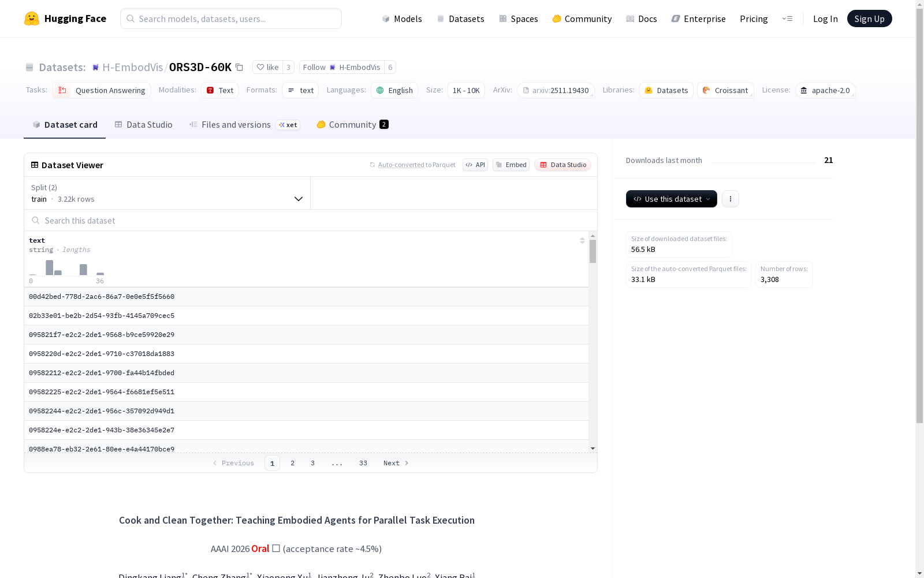Select row 0958220d-e2c2-2de1-9710-c37018da1883
924x578 pixels.
point(306,354)
